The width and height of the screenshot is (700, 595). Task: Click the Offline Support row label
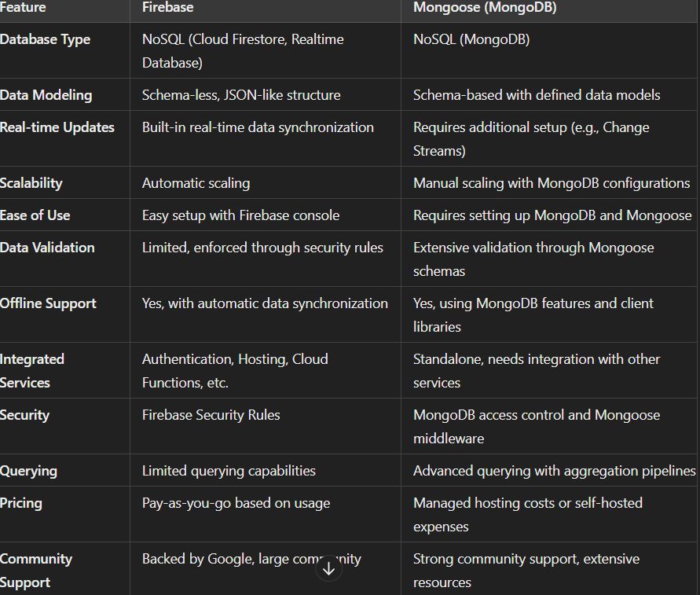[48, 303]
